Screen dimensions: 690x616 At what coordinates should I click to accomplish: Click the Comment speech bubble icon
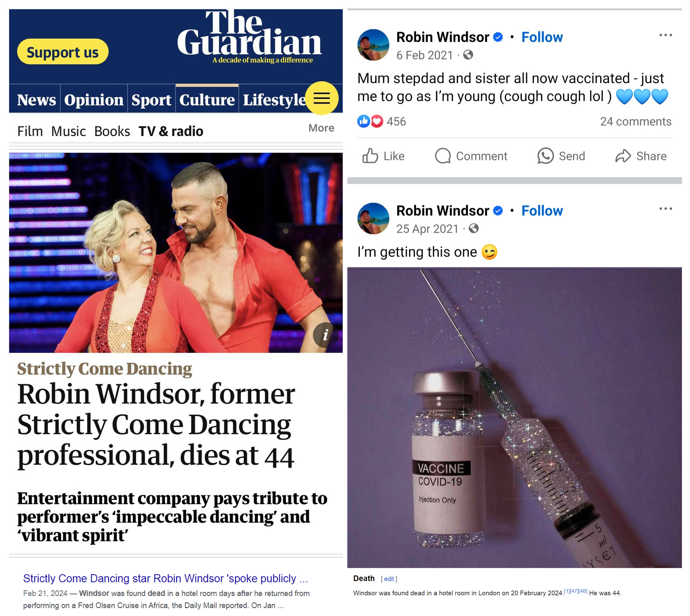(442, 156)
